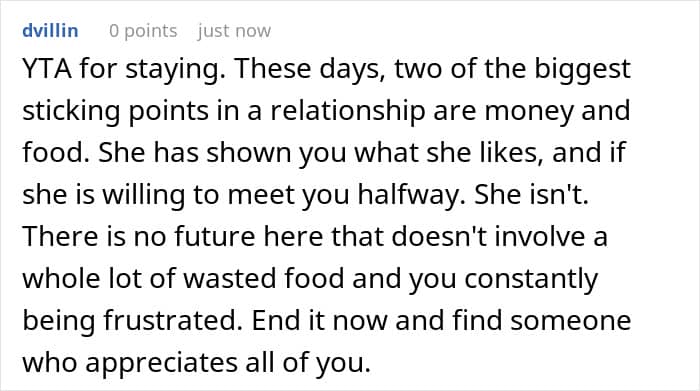Click "who appreciates all of you." line
The width and height of the screenshot is (700, 391).
pyautogui.click(x=196, y=363)
